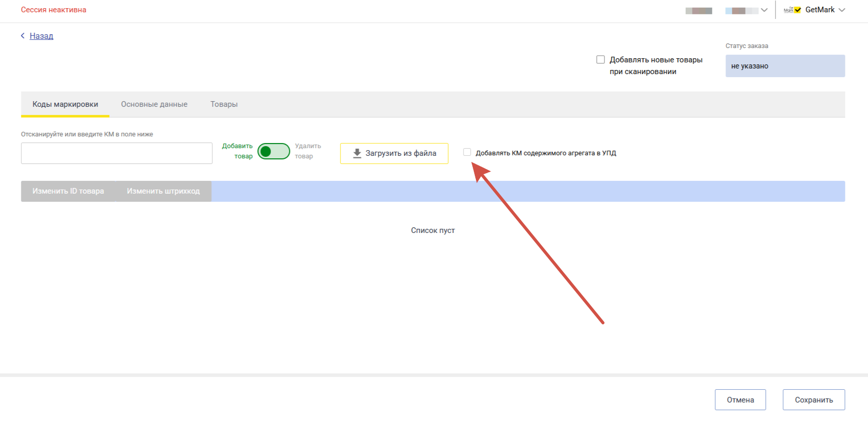Open the Основные данные tab
Viewport: 868px width, 427px height.
point(154,104)
